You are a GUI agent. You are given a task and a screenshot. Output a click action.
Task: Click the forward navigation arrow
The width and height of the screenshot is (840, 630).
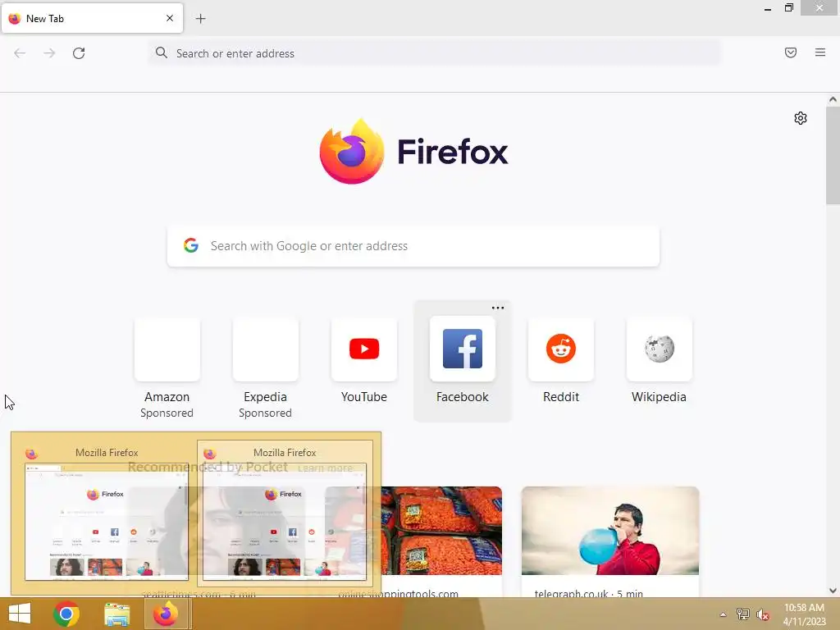[x=49, y=53]
